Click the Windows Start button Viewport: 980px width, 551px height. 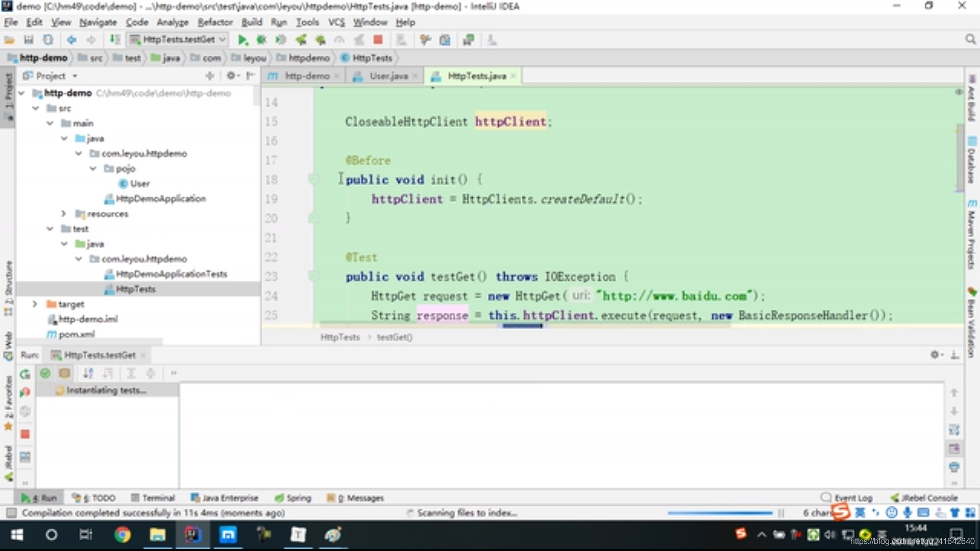click(x=17, y=535)
